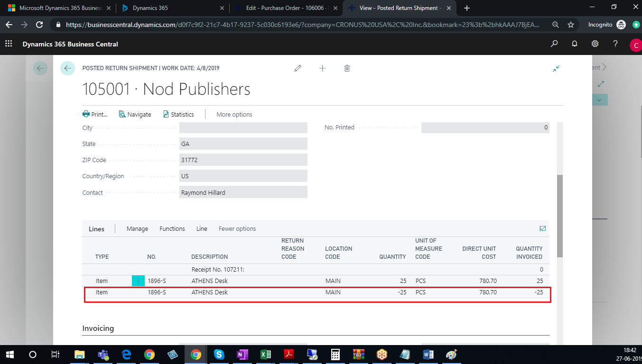Open the settings gear menu
Screen dimensions: 642x364
point(595,44)
